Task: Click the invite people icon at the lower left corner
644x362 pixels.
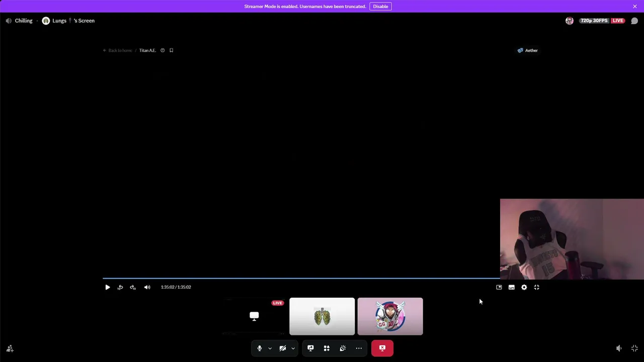Action: click(x=10, y=348)
